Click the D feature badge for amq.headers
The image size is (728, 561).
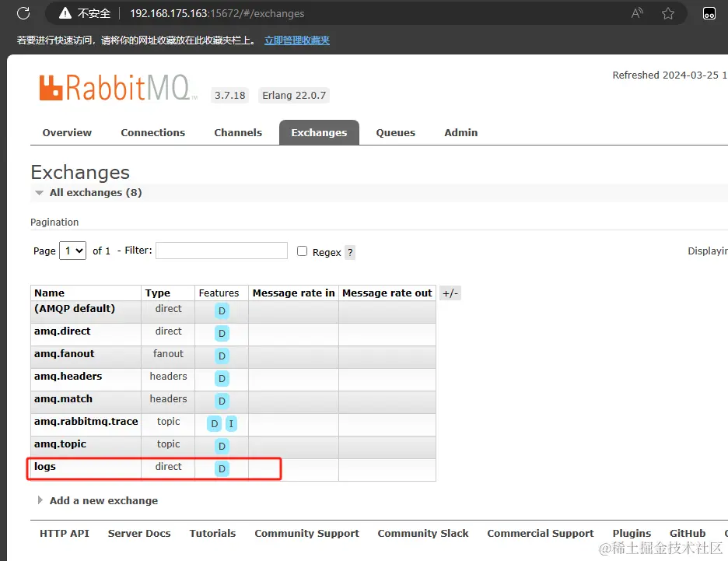[222, 378]
